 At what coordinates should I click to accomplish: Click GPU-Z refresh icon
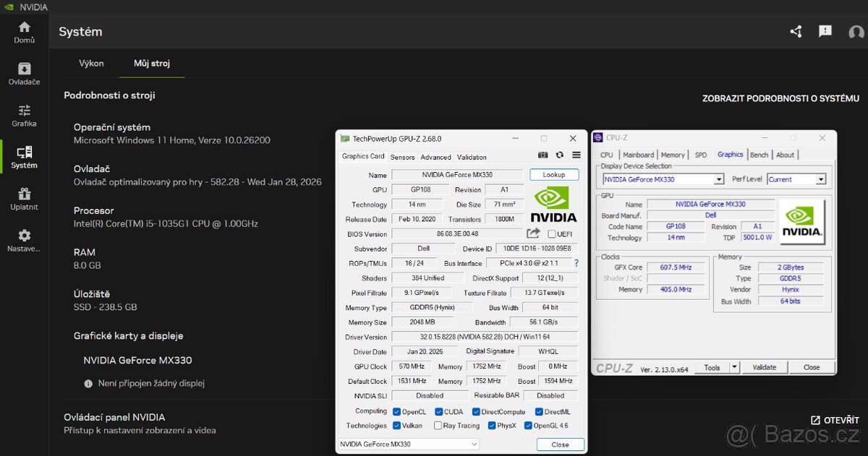tap(560, 155)
